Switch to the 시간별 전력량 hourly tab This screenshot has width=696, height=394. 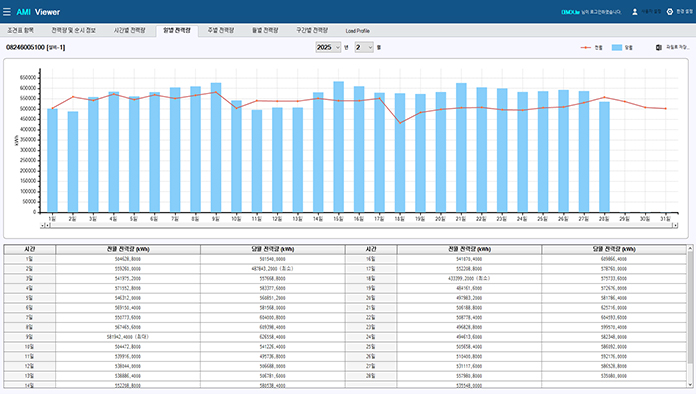pos(129,31)
